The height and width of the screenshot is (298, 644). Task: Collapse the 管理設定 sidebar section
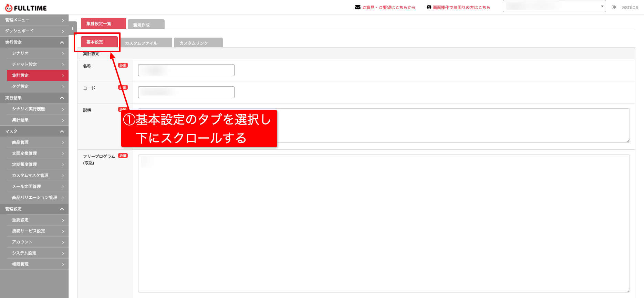coord(34,209)
